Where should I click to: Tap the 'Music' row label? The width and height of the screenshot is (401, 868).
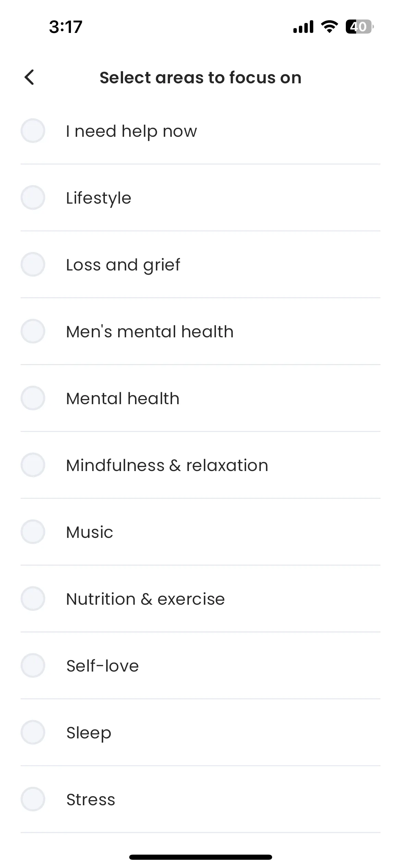pos(89,532)
